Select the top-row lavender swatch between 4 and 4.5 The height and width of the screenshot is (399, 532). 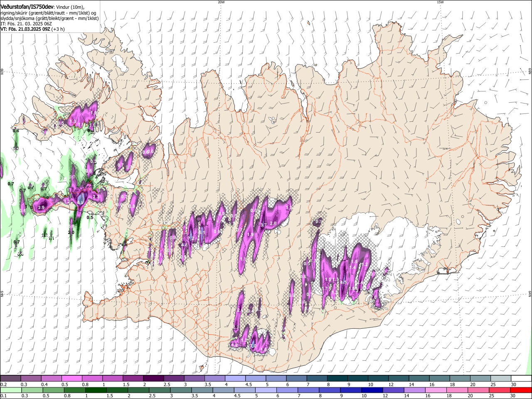click(x=235, y=378)
